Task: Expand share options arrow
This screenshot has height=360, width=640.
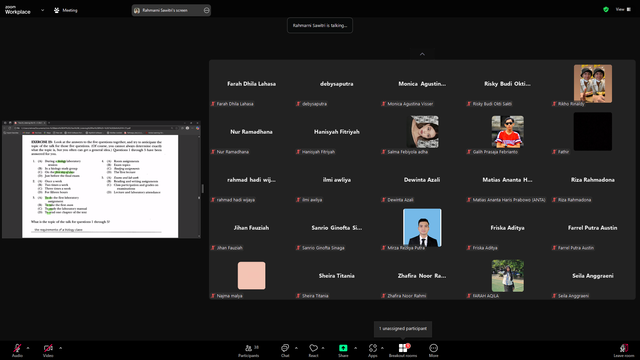Action: 355,348
